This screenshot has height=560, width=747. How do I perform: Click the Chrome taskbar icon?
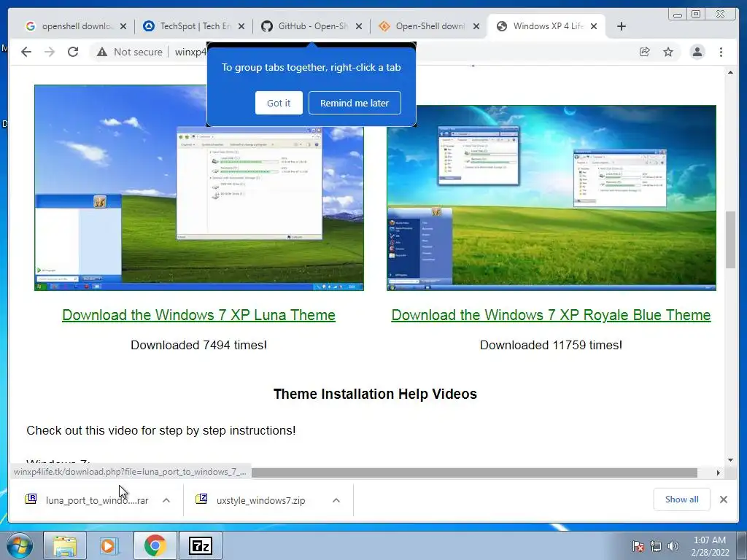click(x=155, y=545)
